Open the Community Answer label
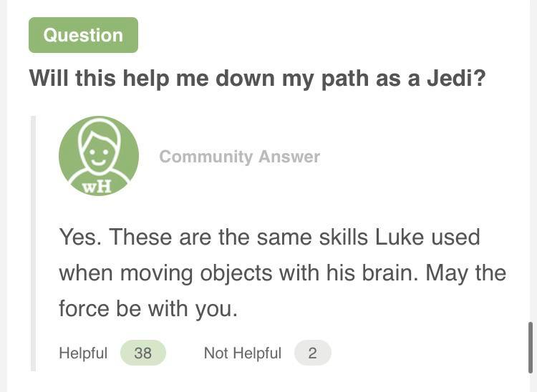This screenshot has height=392, width=537. tap(239, 157)
